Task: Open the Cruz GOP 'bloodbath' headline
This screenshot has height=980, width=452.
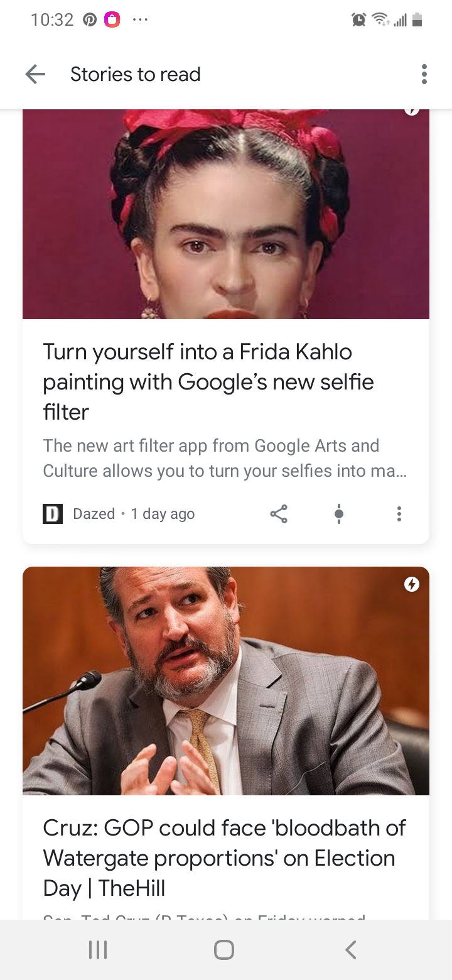Action: 224,857
